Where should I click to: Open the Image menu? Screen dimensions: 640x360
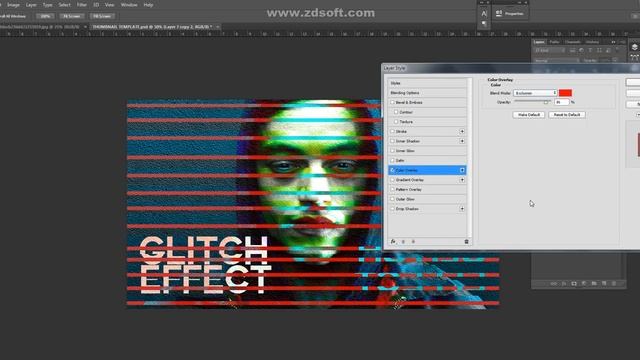point(13,5)
